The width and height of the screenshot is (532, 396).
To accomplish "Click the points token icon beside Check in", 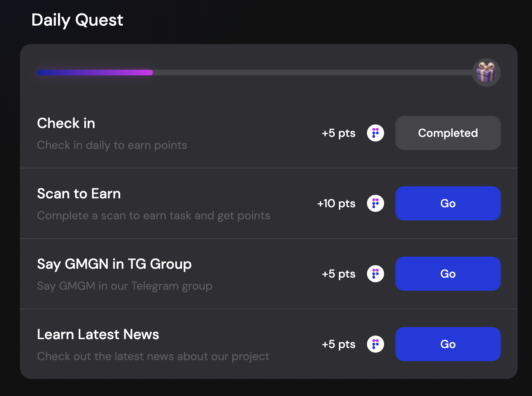I will 376,133.
